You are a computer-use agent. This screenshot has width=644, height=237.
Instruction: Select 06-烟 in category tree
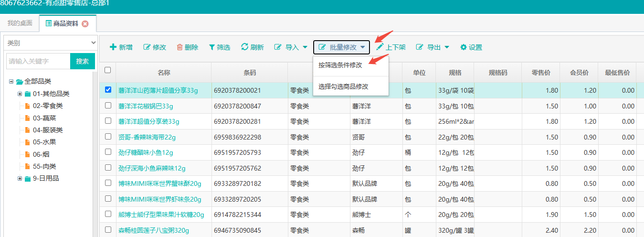tap(41, 154)
